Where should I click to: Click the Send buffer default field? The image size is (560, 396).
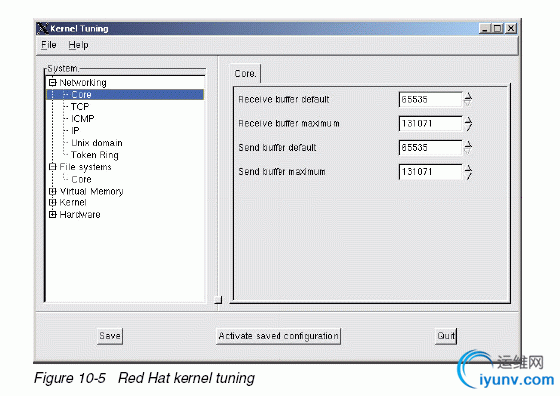point(430,147)
